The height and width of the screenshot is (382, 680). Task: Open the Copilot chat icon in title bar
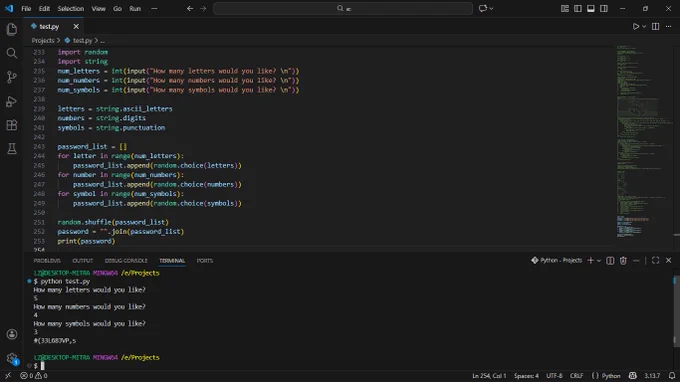coord(483,9)
